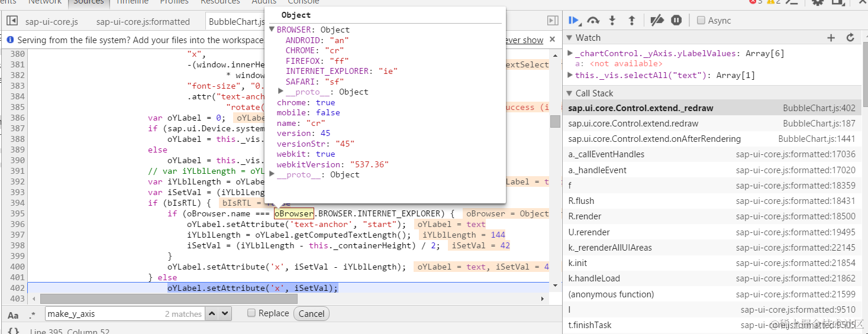
Task: Step into next function call
Action: [612, 20]
